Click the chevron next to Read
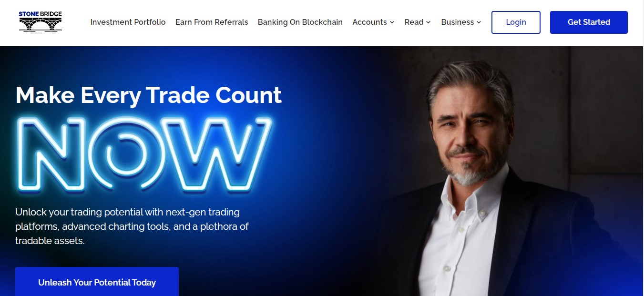 (428, 22)
